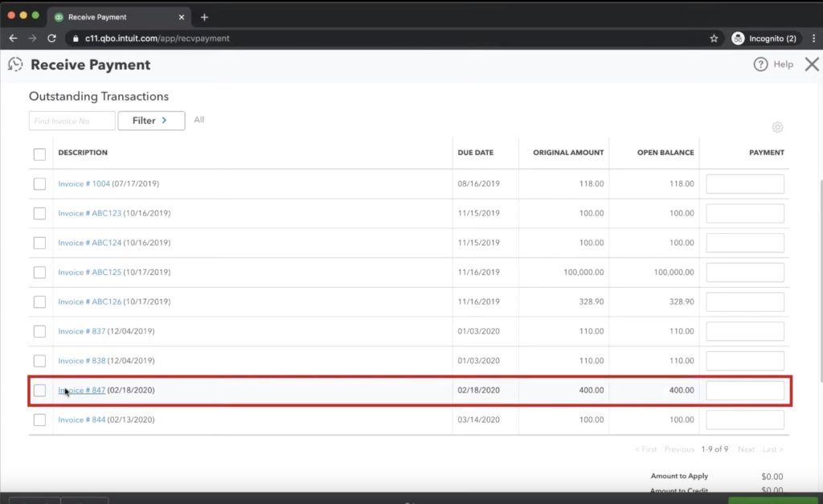Open a new browser tab
The image size is (823, 504).
tap(204, 18)
